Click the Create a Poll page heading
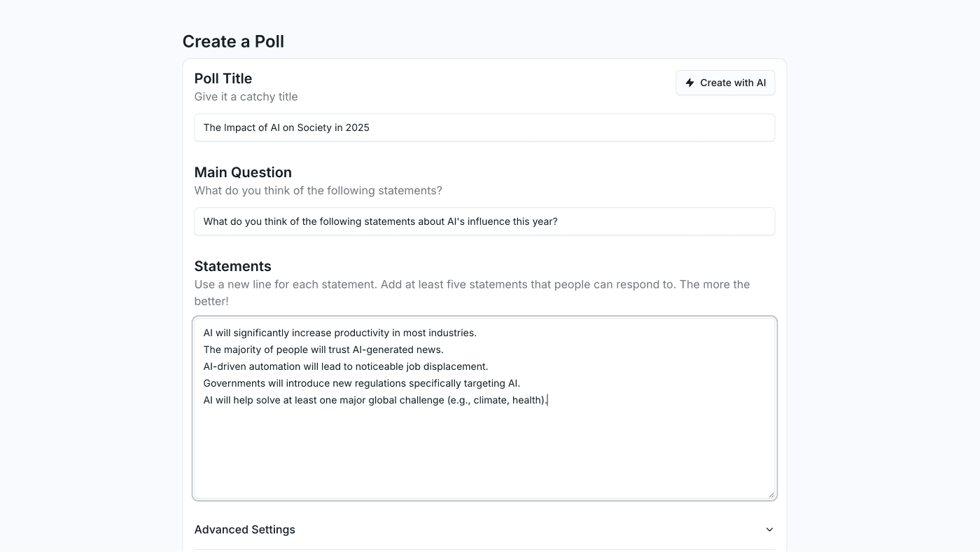 233,41
